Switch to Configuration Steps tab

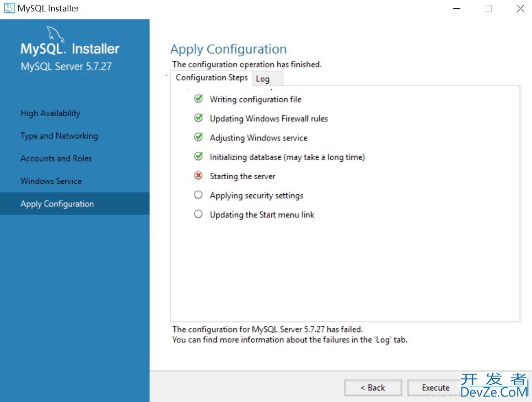pyautogui.click(x=211, y=78)
